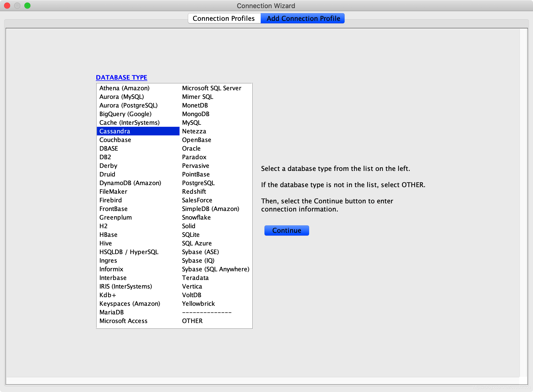Pick the OTHER option in the list
Viewport: 533px width, 392px height.
point(192,321)
